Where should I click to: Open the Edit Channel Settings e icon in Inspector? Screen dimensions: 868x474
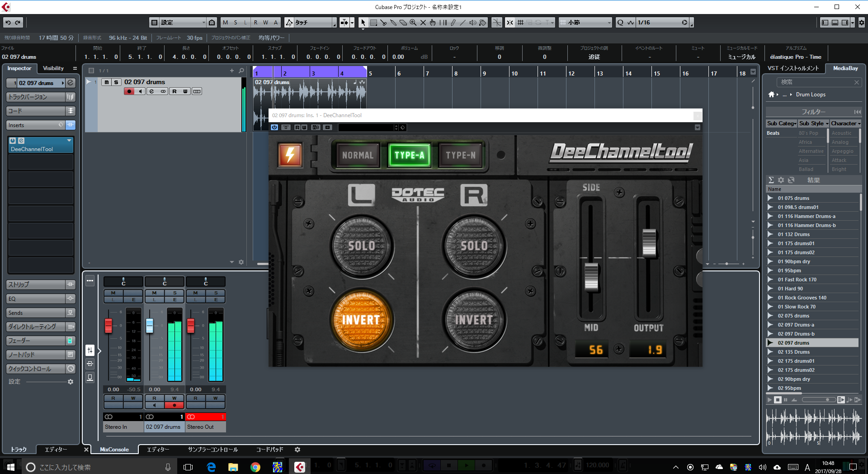tap(71, 83)
